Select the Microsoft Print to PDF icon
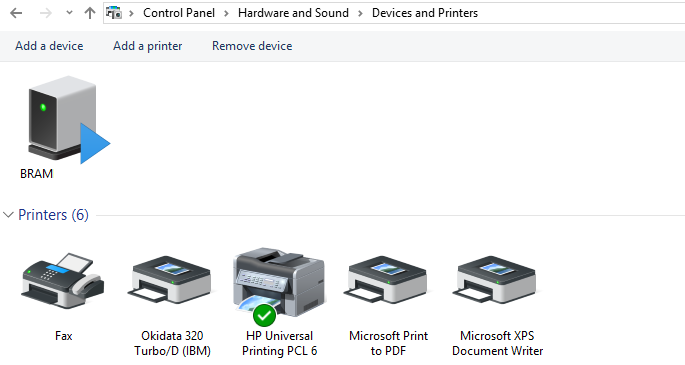The image size is (685, 365). (x=387, y=280)
